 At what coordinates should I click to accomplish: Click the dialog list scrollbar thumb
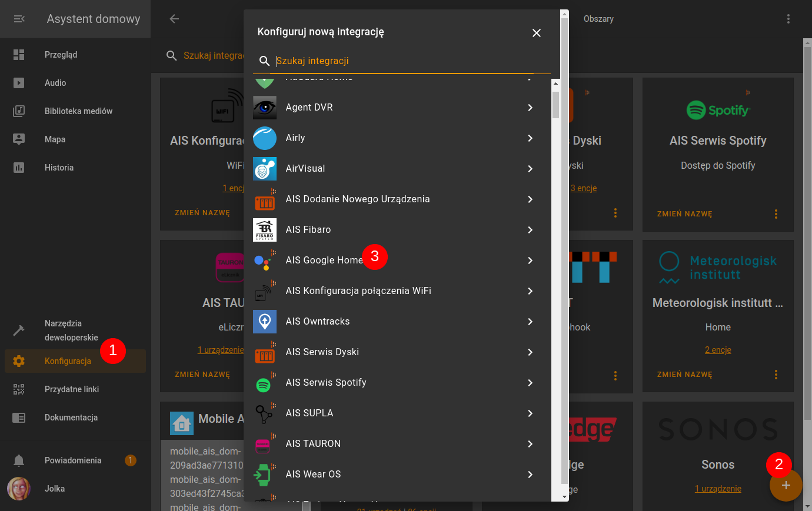coord(555,105)
